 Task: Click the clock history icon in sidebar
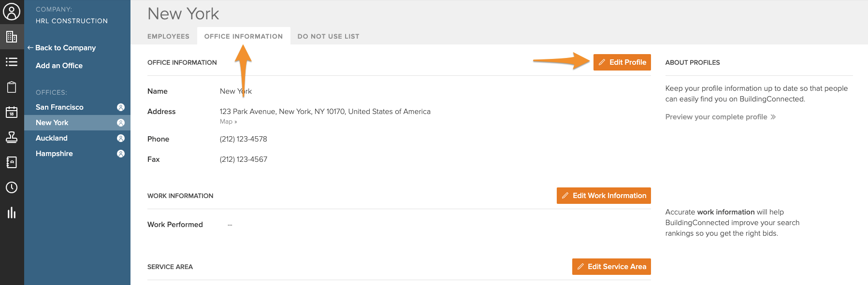(12, 187)
